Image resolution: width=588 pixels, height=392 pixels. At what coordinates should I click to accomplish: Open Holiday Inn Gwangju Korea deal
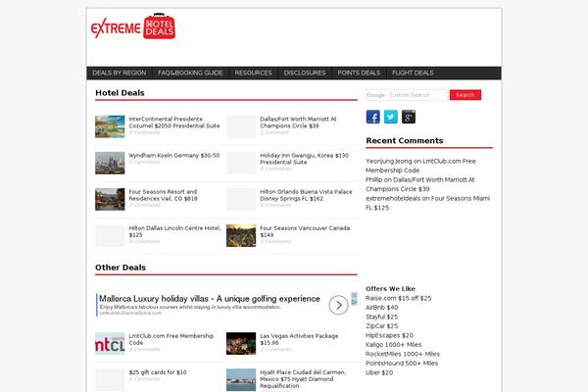[x=304, y=159]
